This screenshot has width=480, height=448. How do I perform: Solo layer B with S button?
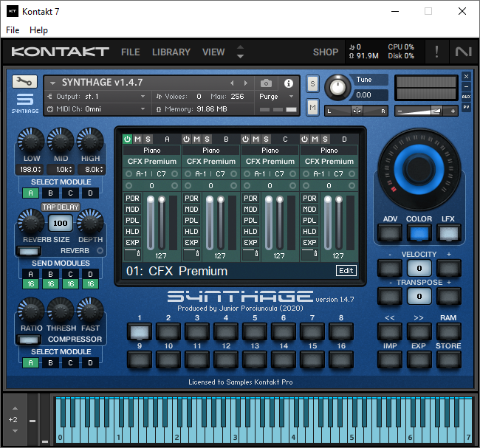[207, 139]
